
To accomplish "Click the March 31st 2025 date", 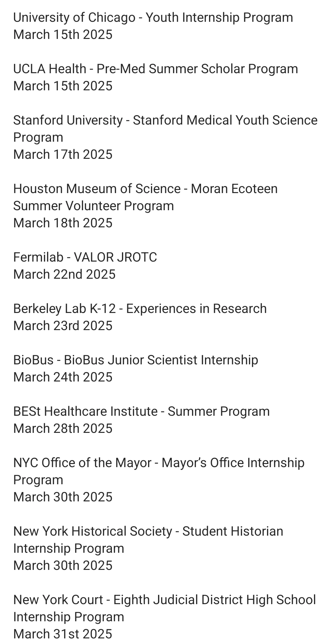I will coord(63,634).
